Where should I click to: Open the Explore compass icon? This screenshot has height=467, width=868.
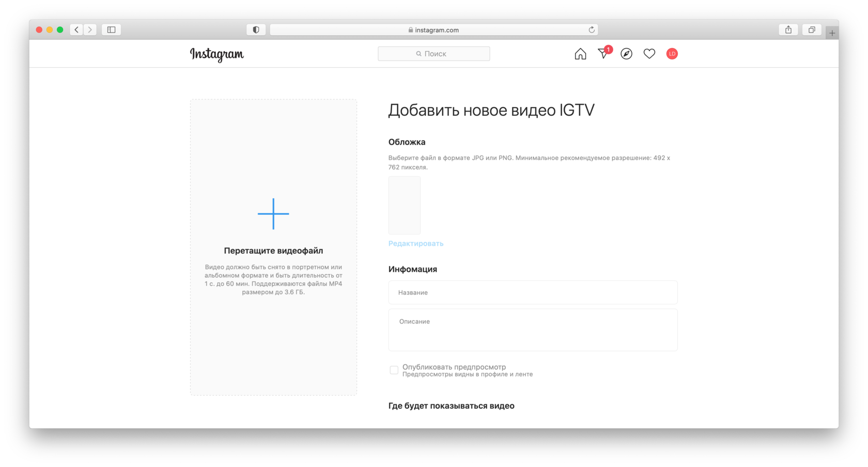coord(626,54)
